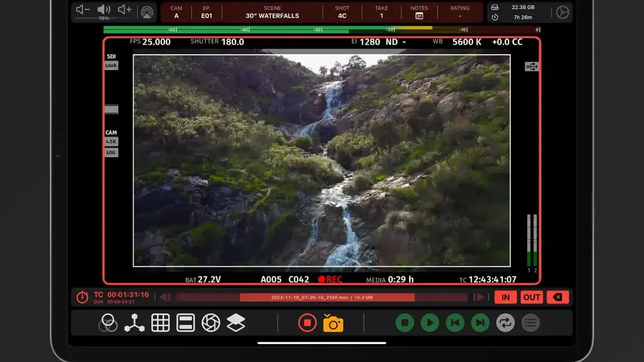
Task: Open the aperture iris tool
Action: (211, 323)
